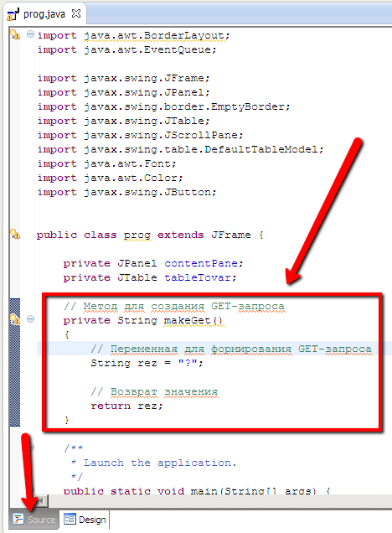Click the line 'import javax.swing.JButton;'
This screenshot has width=392, height=533.
click(x=126, y=193)
